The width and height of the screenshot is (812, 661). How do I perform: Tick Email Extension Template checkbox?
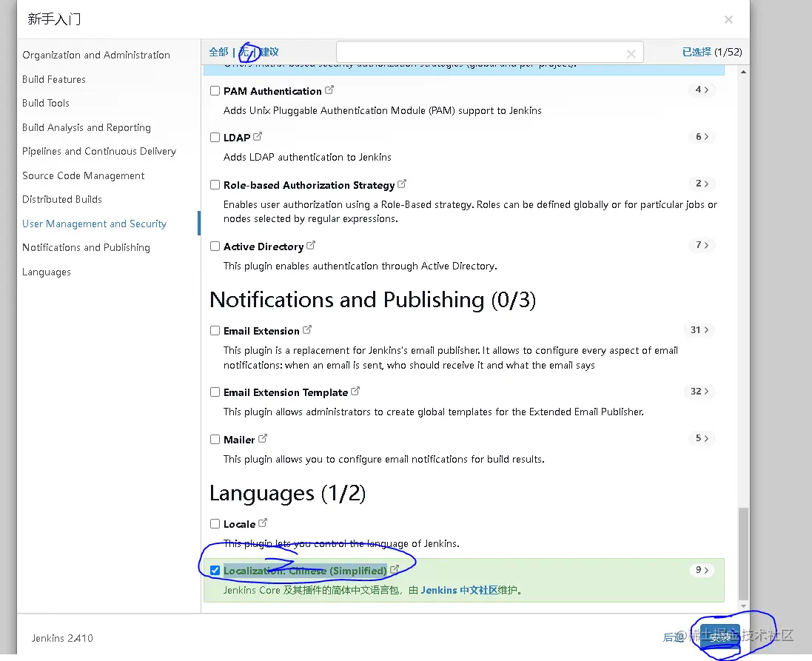(x=215, y=392)
